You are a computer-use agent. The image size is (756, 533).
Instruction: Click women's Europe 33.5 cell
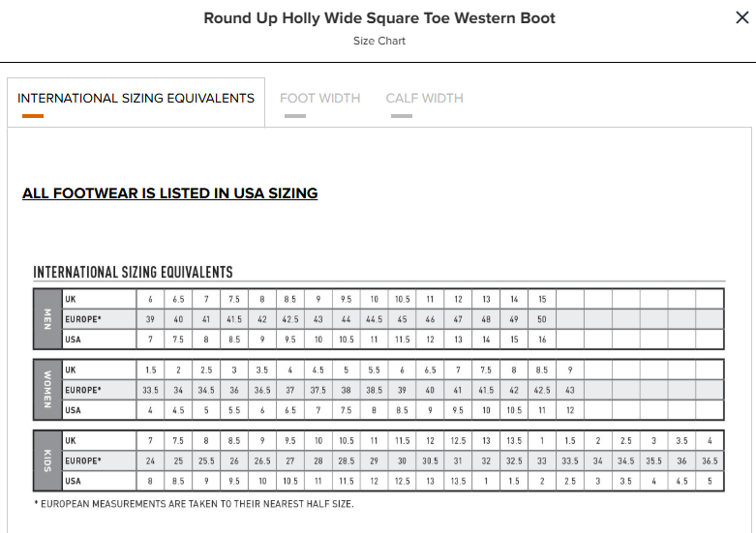(150, 390)
